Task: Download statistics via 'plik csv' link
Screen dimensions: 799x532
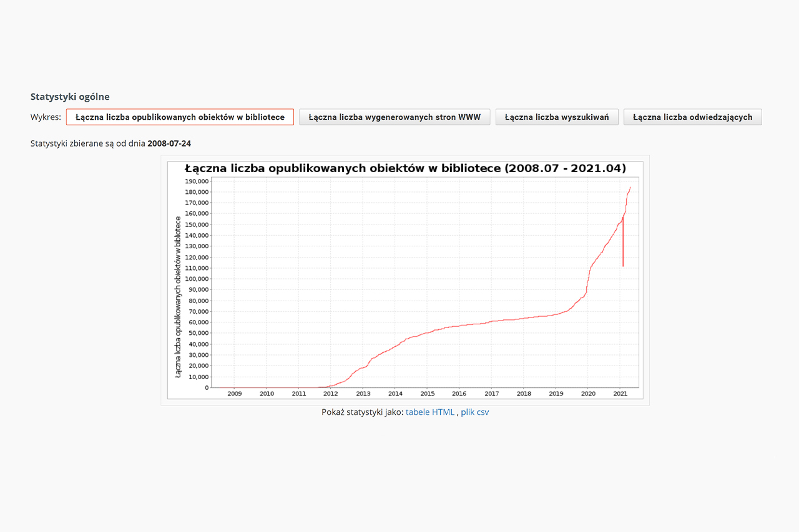Action: pos(474,412)
